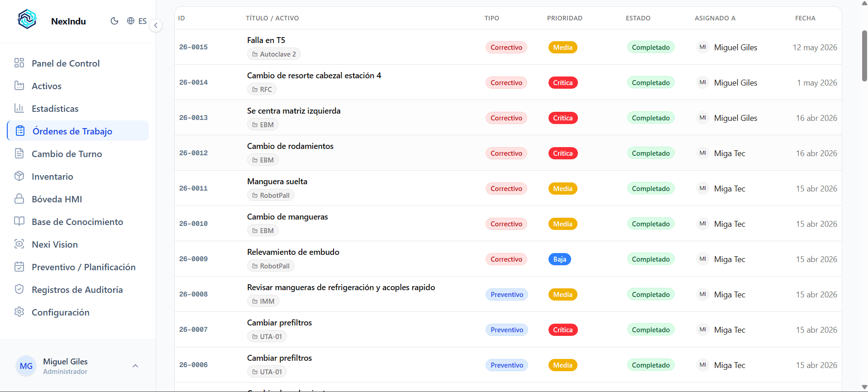868x392 pixels.
Task: Open 'Cambio de mangueras' order
Action: tap(287, 217)
